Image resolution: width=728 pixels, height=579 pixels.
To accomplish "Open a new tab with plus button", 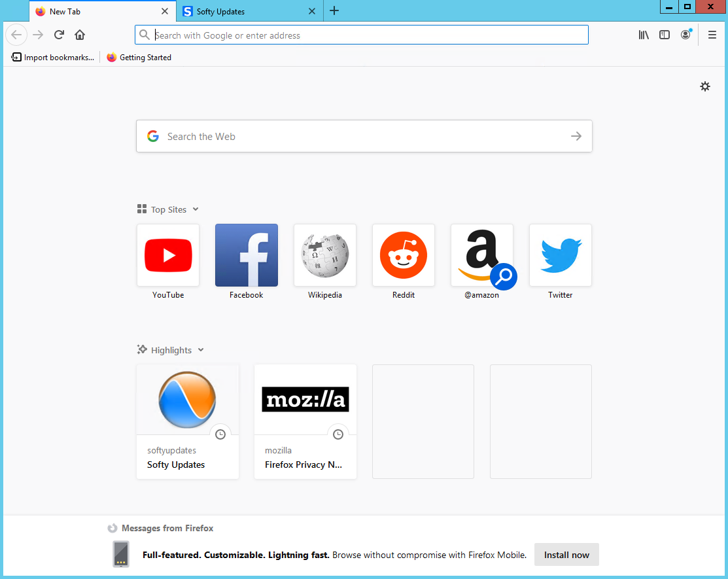I will (334, 10).
